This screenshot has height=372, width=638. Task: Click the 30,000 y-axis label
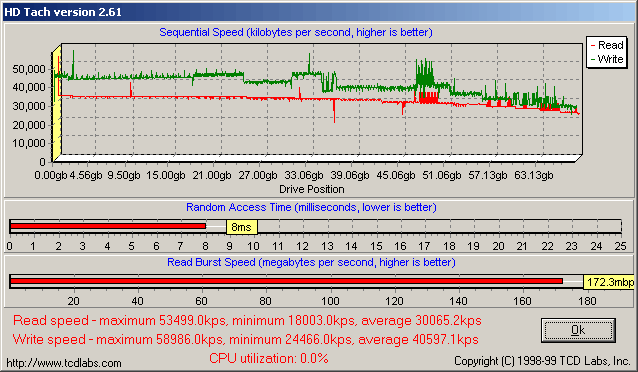pyautogui.click(x=28, y=106)
